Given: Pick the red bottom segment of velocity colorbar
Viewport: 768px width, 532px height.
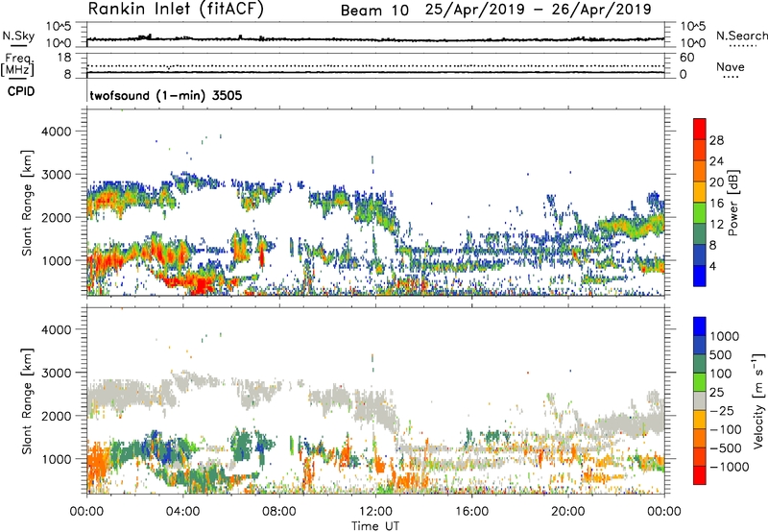Looking at the screenshot, I should coord(700,475).
